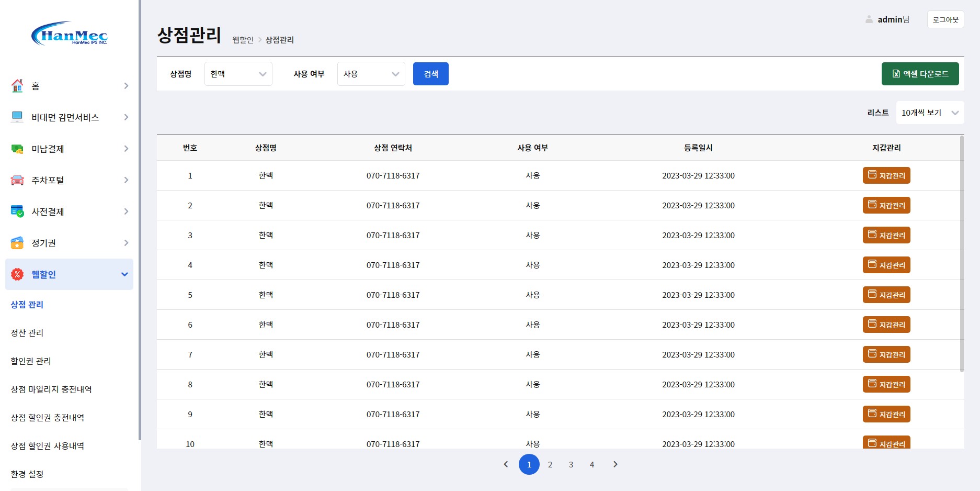Image resolution: width=980 pixels, height=491 pixels.
Task: Open the 상점명 dropdown showing 한맥
Action: click(238, 73)
